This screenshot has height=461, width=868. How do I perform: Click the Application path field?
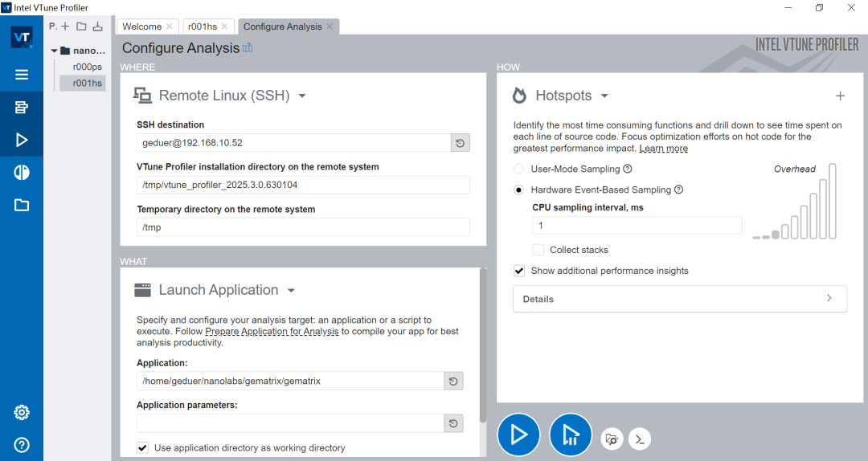pyautogui.click(x=290, y=381)
